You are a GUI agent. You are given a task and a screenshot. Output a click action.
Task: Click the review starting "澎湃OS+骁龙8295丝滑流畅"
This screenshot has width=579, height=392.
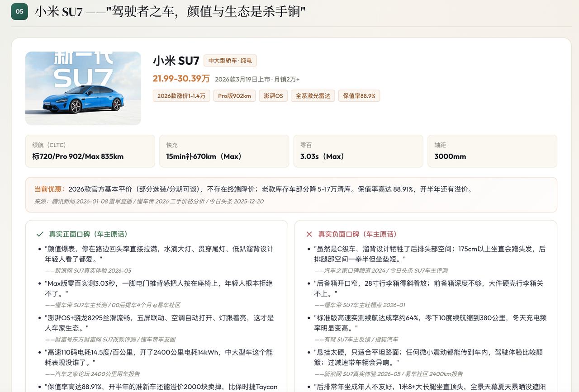click(159, 323)
